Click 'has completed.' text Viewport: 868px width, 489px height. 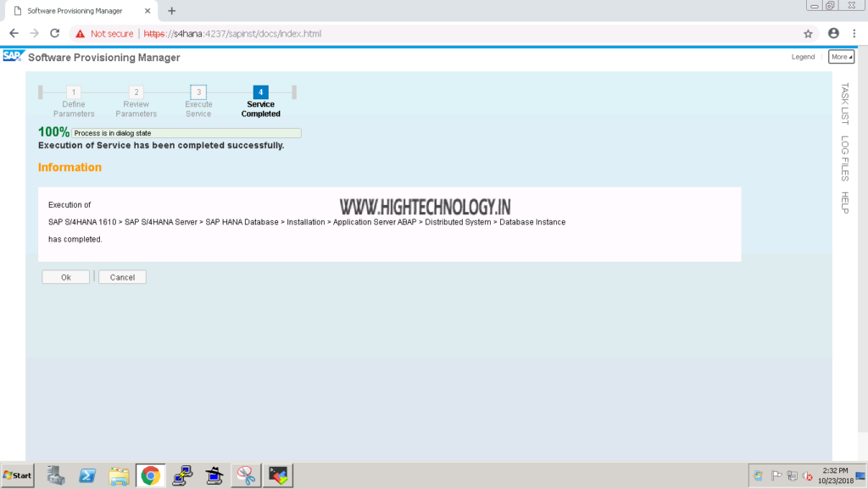click(75, 239)
